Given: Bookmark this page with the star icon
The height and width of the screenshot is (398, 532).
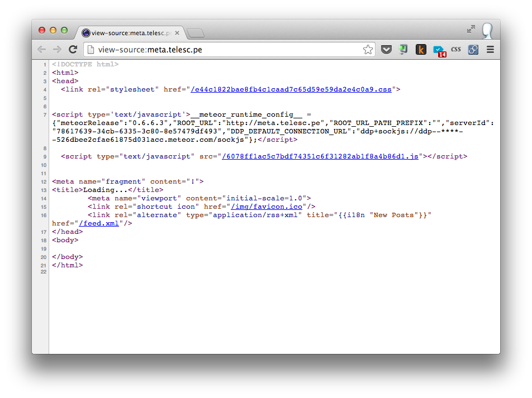Looking at the screenshot, I should [x=368, y=50].
